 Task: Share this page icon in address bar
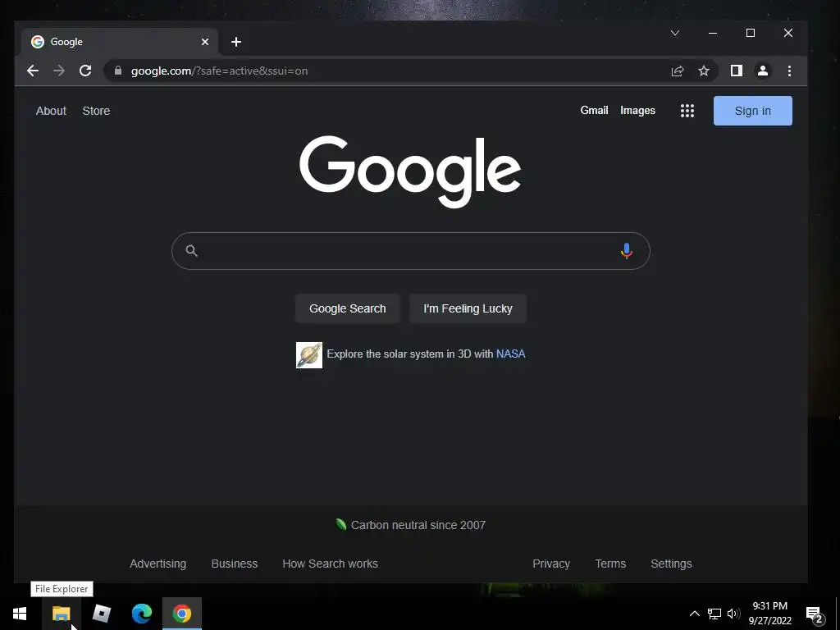(678, 71)
